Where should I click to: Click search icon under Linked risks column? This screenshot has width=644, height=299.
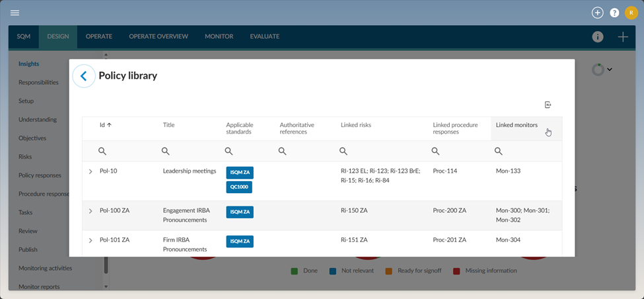coord(345,151)
